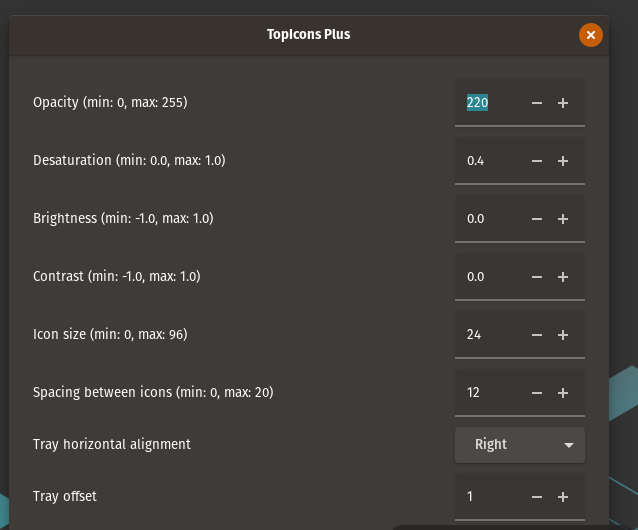The image size is (638, 530).
Task: Click the Brightness (min: -1.0, max: 1.0) label
Action: (x=123, y=219)
